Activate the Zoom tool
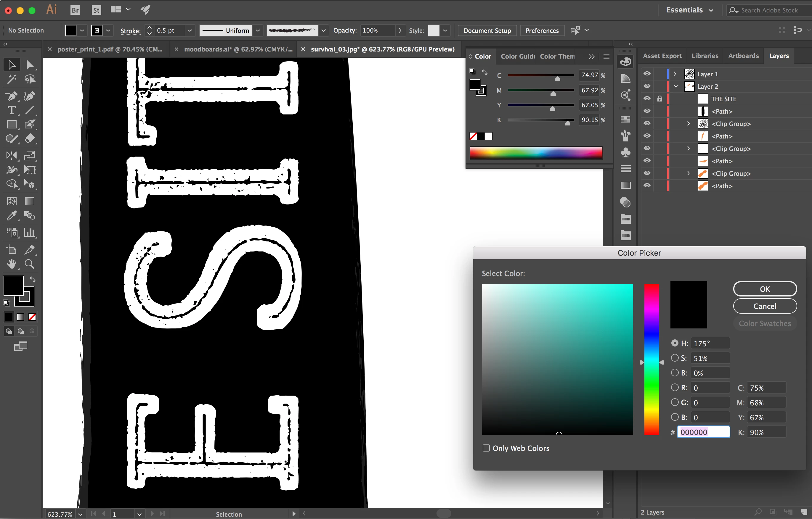This screenshot has height=519, width=812. 30,264
